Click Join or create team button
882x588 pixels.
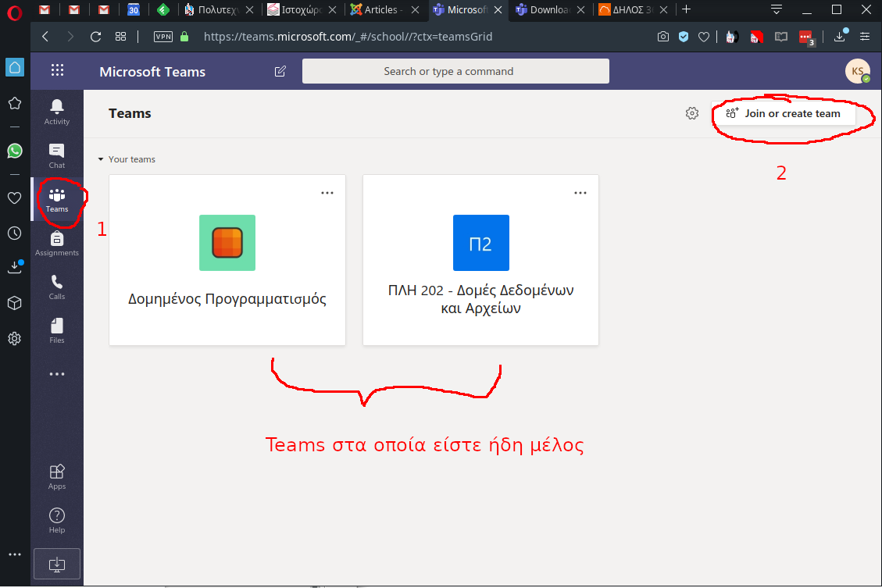784,113
